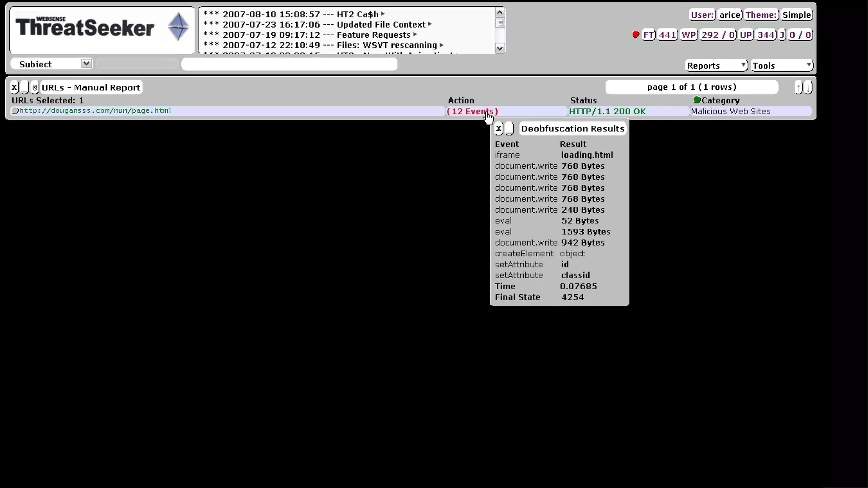Open the Tools dropdown menu
868x488 pixels.
(x=782, y=65)
